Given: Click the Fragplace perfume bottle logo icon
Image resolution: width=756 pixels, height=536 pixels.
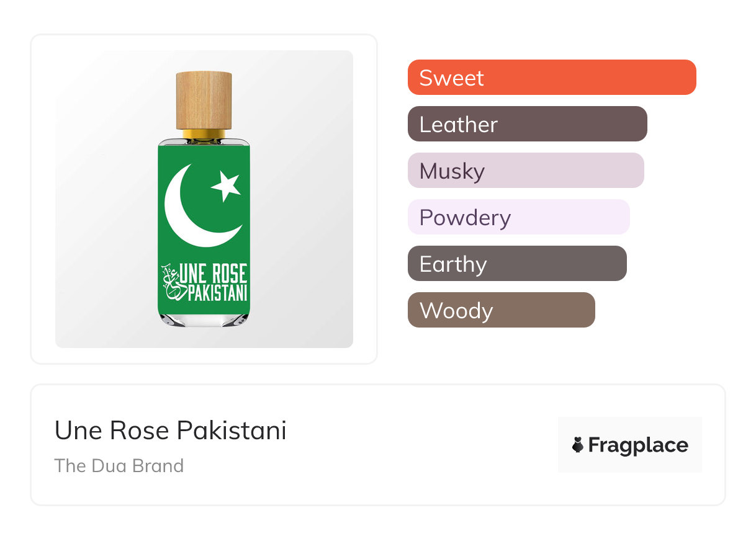Looking at the screenshot, I should tap(578, 445).
